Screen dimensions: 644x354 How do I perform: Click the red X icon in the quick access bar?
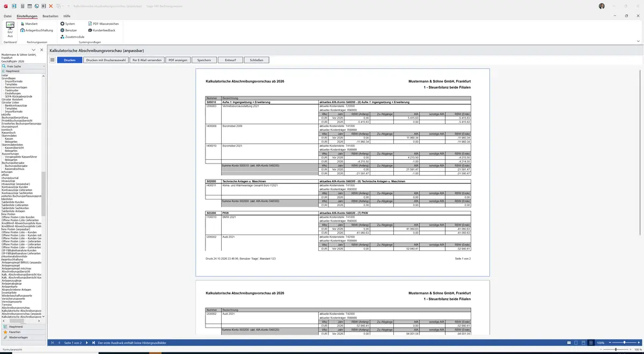click(x=50, y=6)
